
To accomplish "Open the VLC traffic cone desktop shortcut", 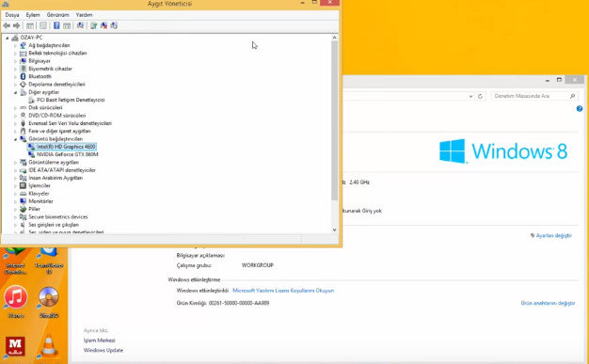I will [49, 346].
